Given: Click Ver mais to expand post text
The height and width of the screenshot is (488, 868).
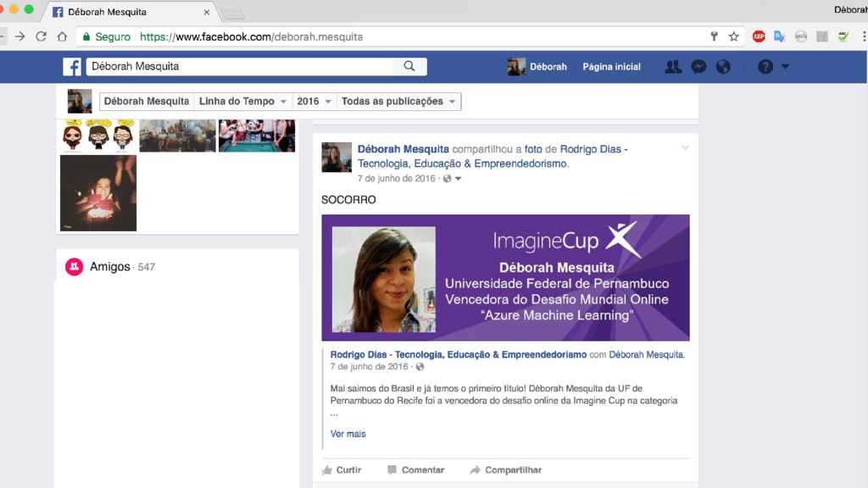Looking at the screenshot, I should point(348,434).
